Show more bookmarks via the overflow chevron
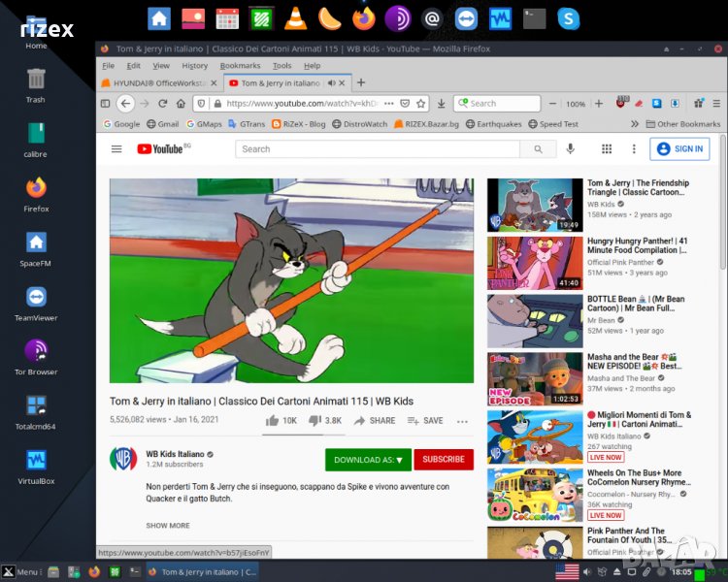 tap(635, 124)
